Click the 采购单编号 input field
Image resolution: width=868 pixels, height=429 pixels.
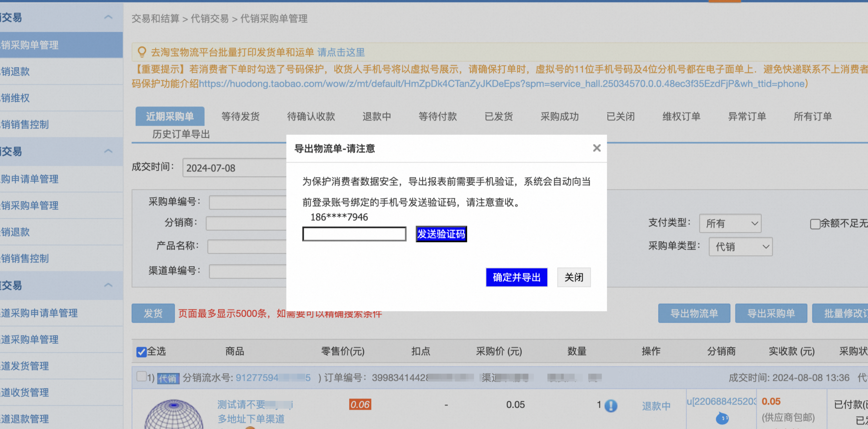pyautogui.click(x=248, y=202)
